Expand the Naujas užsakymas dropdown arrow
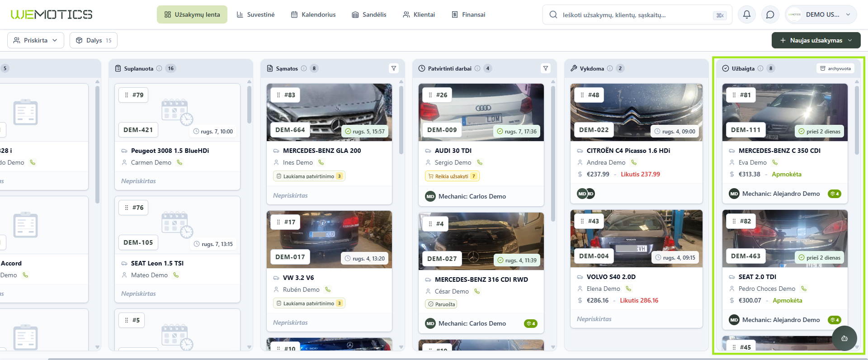 coord(850,40)
